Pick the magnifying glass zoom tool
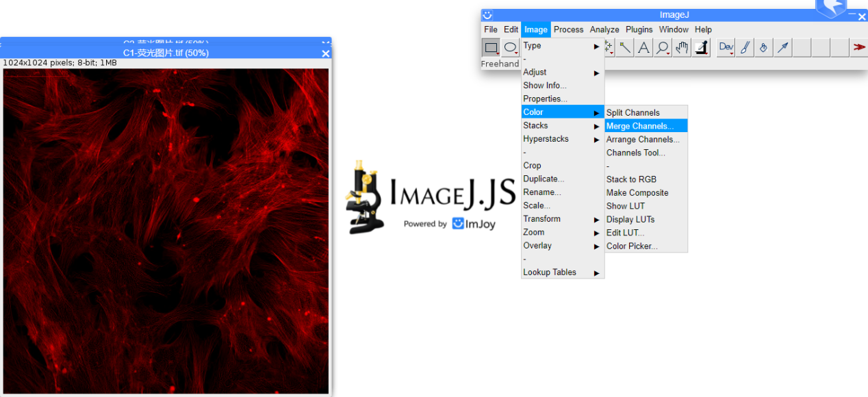This screenshot has width=868, height=397. [662, 47]
